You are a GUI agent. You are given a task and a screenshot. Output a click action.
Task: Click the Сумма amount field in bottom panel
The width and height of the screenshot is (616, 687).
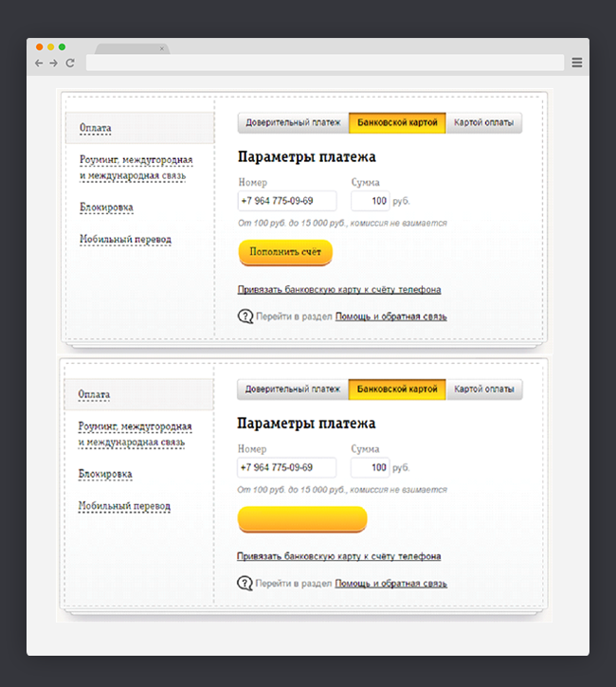click(370, 467)
